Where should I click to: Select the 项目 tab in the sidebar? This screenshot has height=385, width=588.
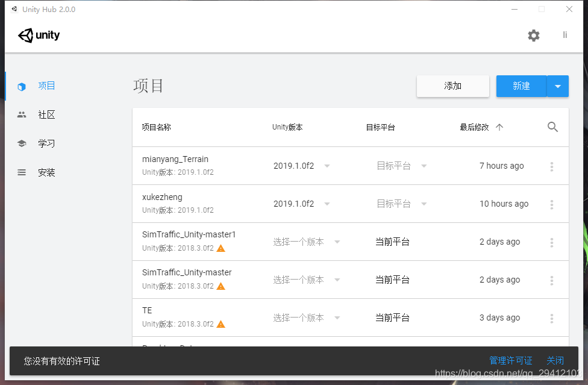click(46, 86)
